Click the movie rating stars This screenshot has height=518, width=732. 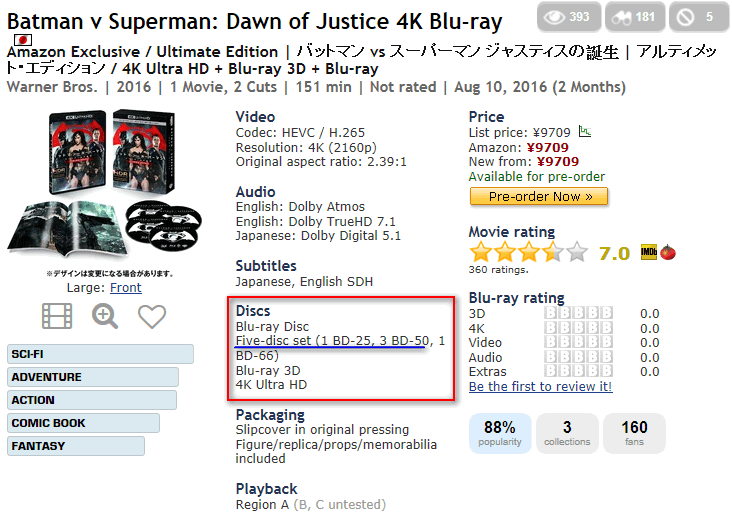click(529, 253)
